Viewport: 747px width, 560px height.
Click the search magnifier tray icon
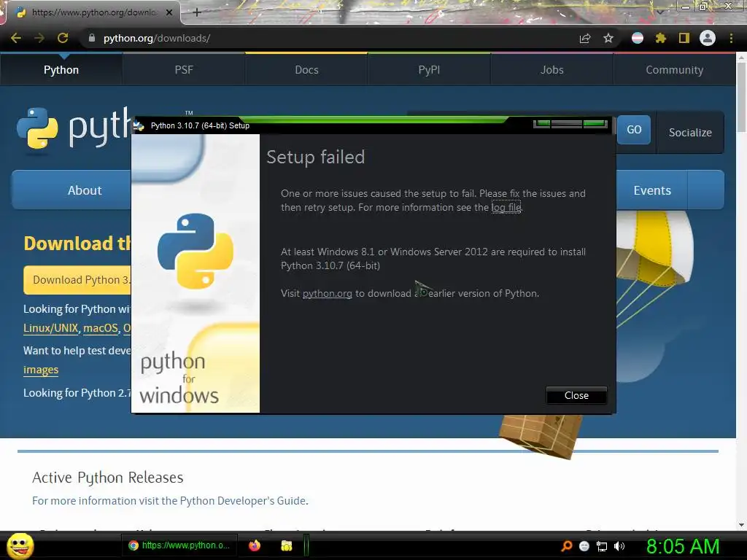tap(567, 546)
